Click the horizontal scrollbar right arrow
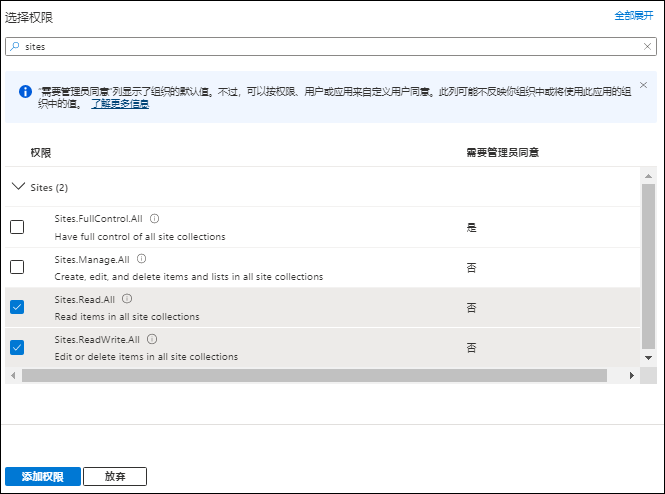 tap(632, 376)
